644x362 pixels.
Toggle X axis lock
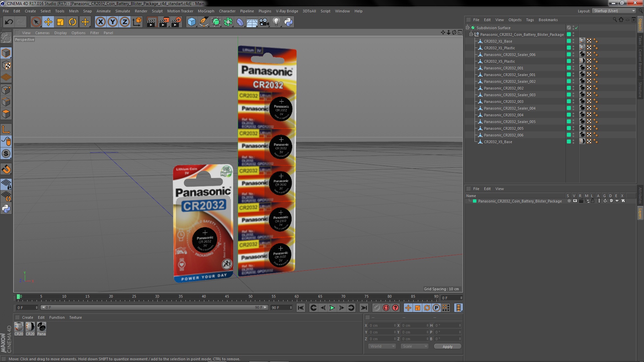(100, 22)
